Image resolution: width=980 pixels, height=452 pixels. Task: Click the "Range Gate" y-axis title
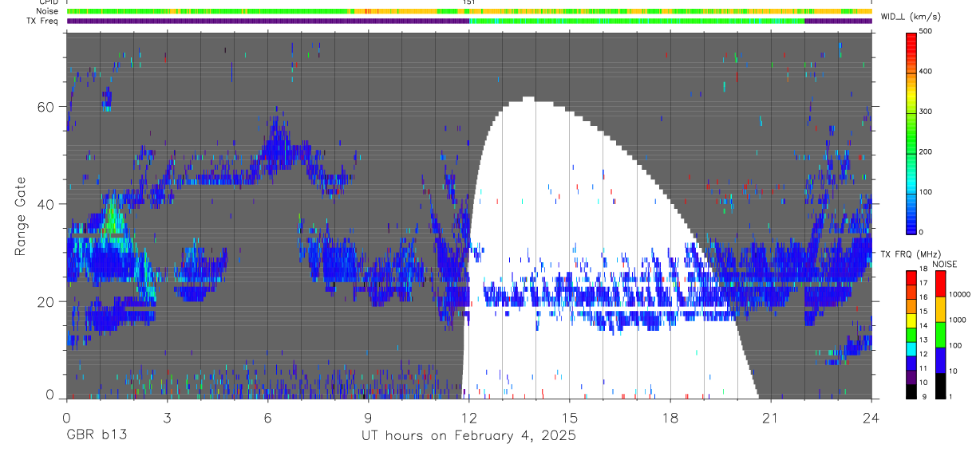20,215
